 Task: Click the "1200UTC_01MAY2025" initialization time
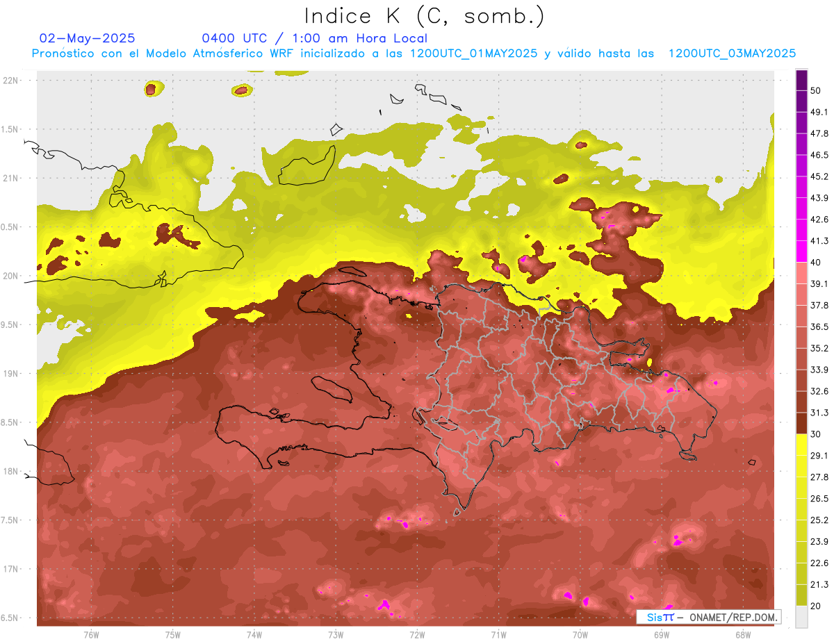(474, 53)
